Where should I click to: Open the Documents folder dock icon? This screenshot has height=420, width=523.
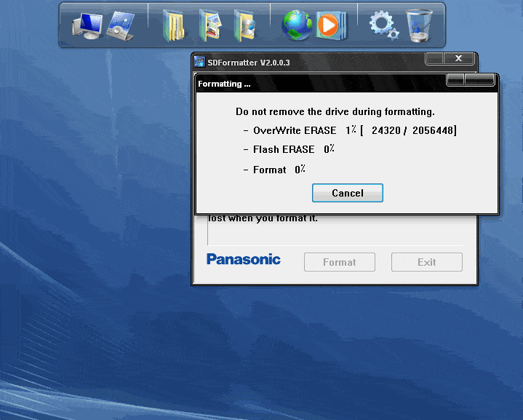[x=173, y=25]
